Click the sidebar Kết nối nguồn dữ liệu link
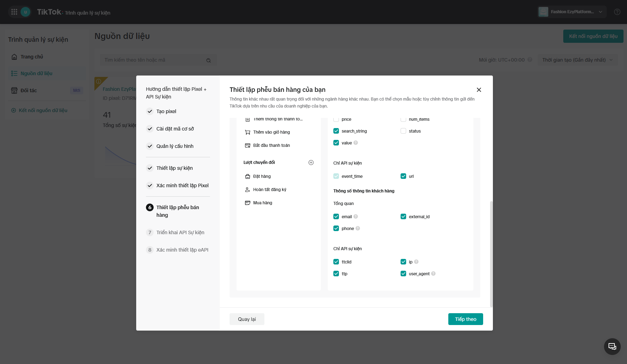Screen dimensions: 627x364 click(43, 110)
